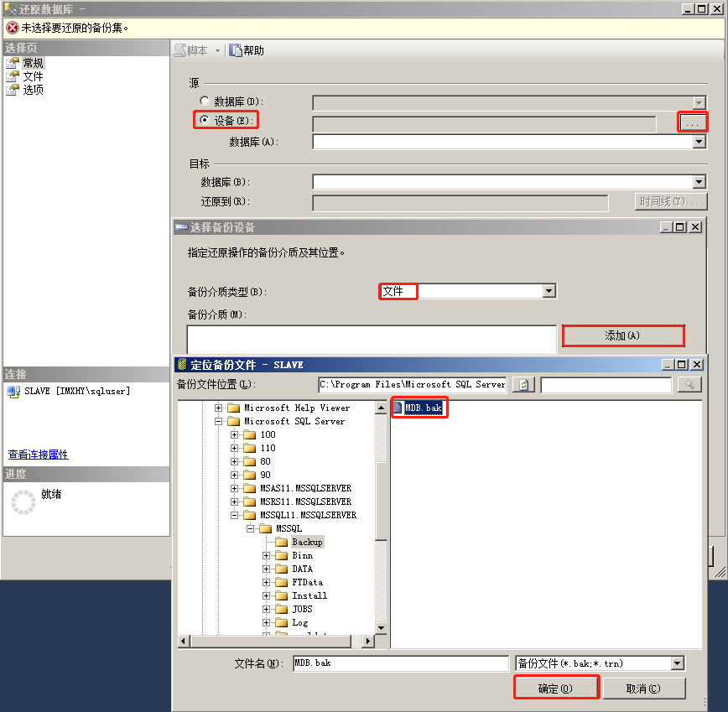The height and width of the screenshot is (712, 728).
Task: Expand the MSRS11.MSSQLSERVER folder
Action: coord(235,502)
